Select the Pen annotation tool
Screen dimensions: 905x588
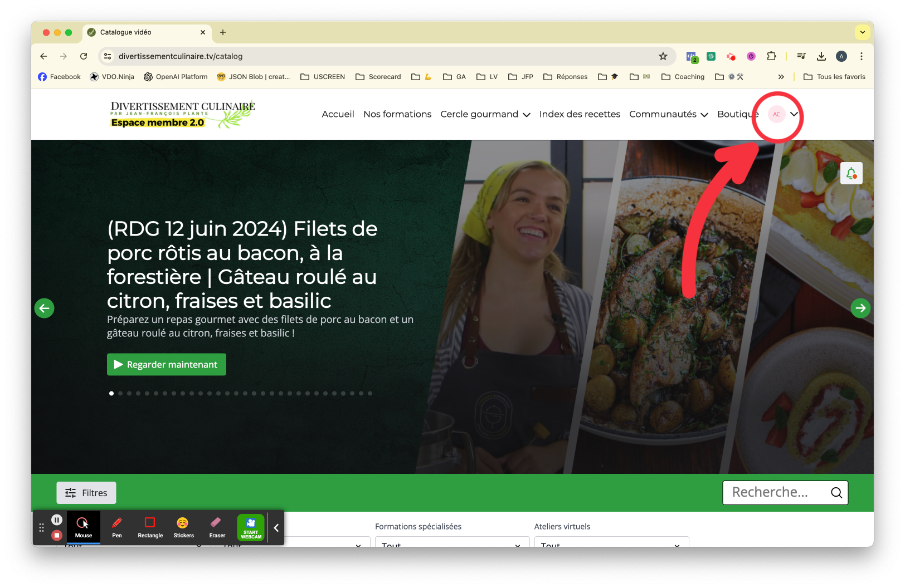tap(117, 527)
